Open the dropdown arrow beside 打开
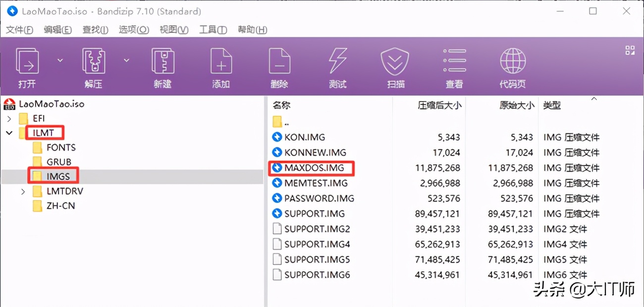This screenshot has width=644, height=307. coord(59,59)
